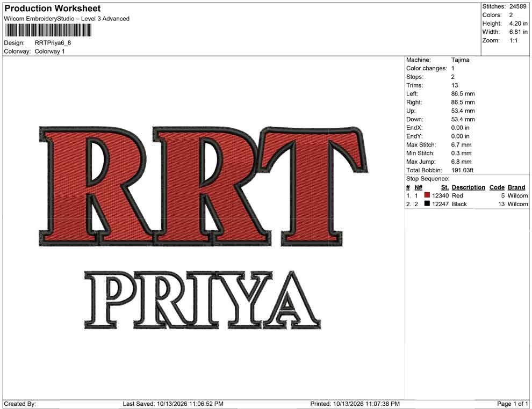Click the Right value '86.5 mm'
The width and height of the screenshot is (532, 409).
point(463,103)
